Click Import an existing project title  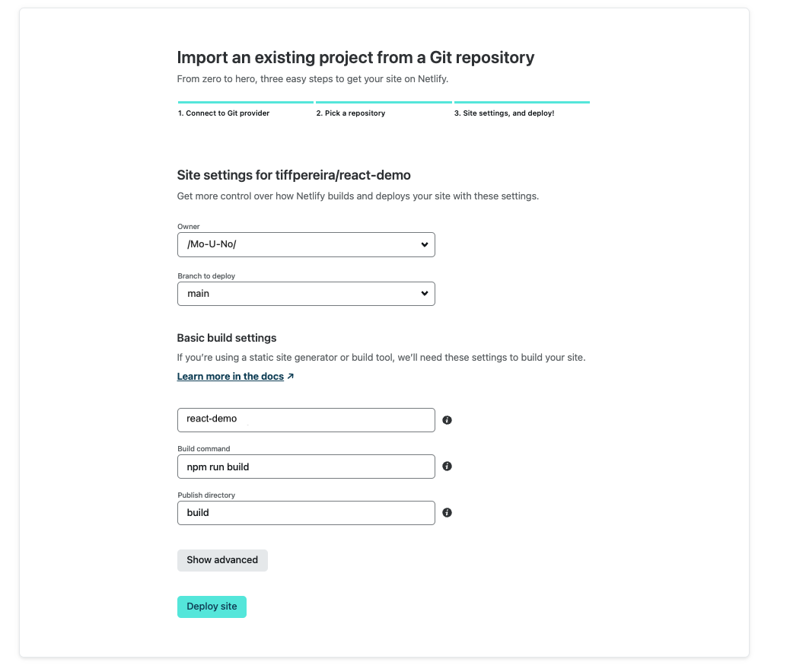click(x=355, y=57)
